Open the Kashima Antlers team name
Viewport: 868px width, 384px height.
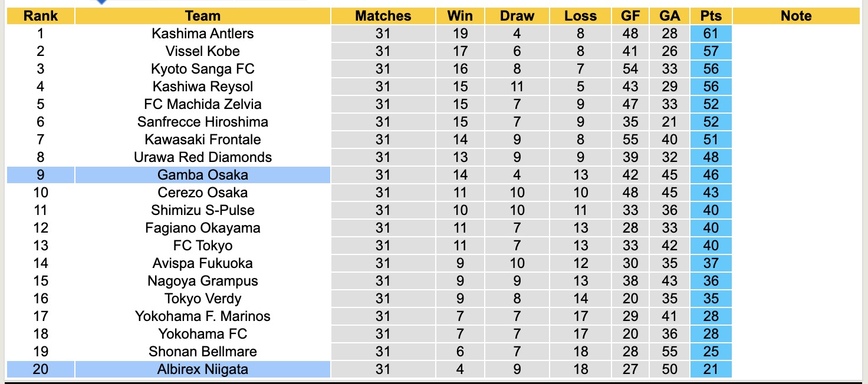(x=202, y=34)
